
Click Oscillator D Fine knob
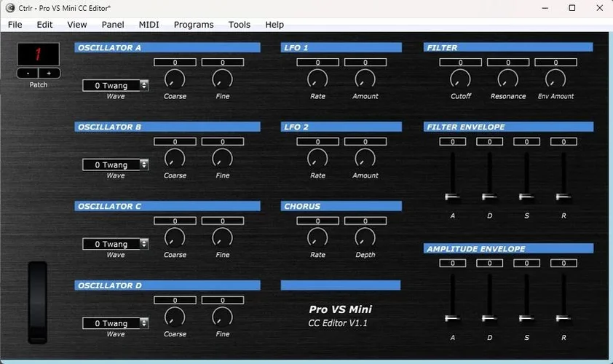[x=223, y=317]
